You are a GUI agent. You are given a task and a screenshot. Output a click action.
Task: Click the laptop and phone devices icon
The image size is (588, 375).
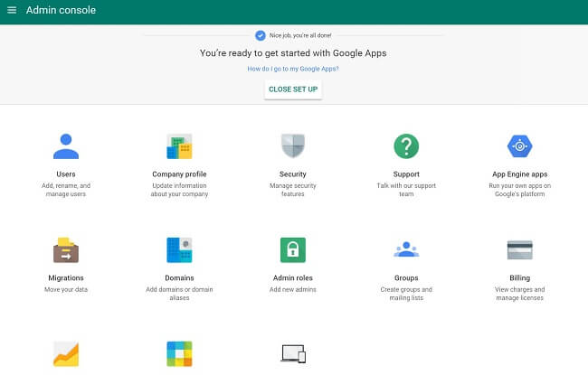pyautogui.click(x=293, y=353)
